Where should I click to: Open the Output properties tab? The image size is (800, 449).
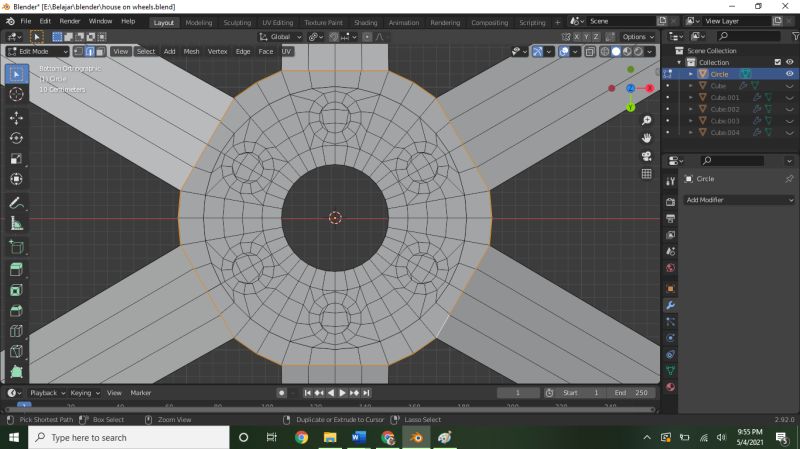[670, 218]
